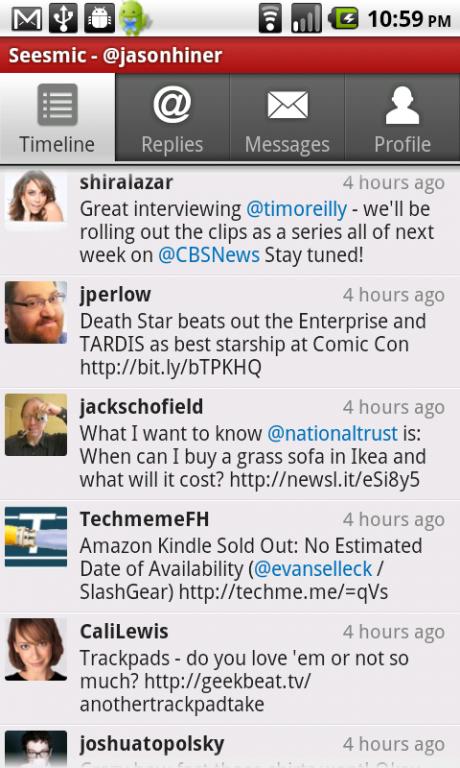
Task: Tap the battery charging status icon
Action: coord(343,19)
